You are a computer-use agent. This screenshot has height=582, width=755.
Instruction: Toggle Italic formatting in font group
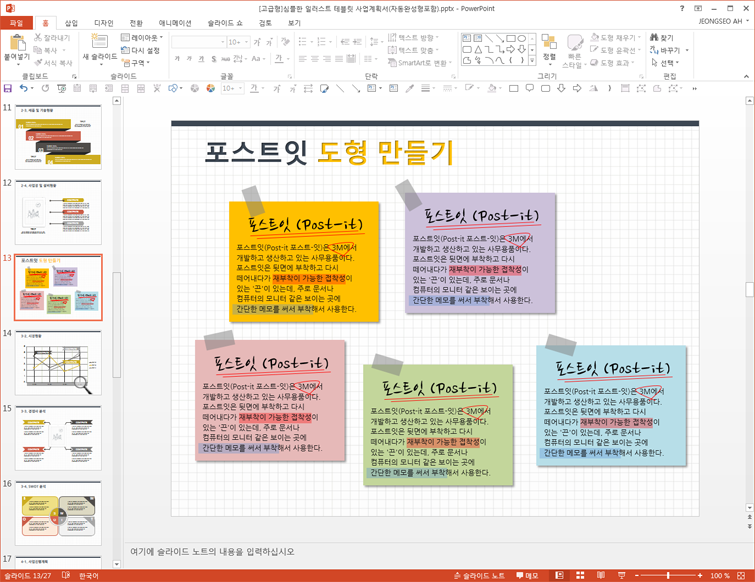tap(189, 59)
